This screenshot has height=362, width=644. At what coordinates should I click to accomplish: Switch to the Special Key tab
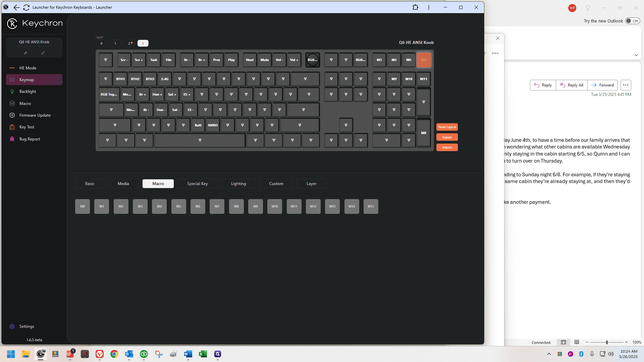pyautogui.click(x=197, y=184)
